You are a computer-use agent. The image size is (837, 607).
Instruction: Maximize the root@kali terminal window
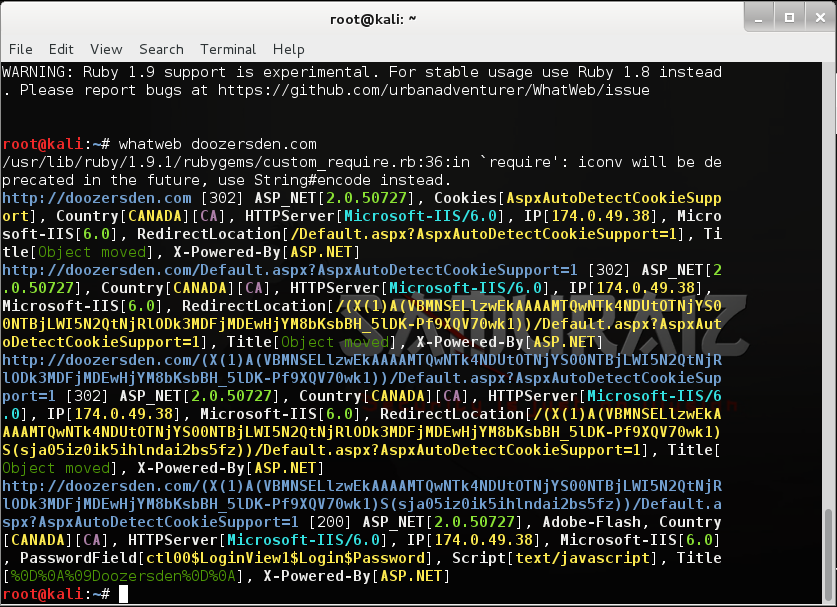tap(789, 18)
